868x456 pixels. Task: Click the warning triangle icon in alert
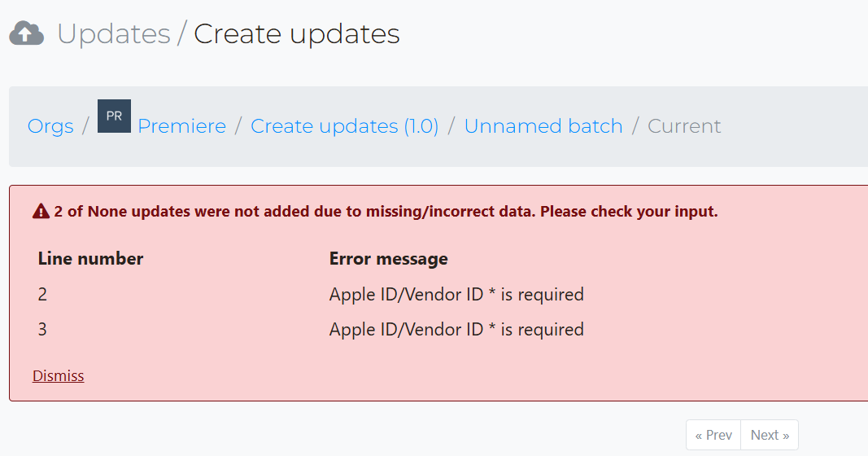click(x=41, y=211)
